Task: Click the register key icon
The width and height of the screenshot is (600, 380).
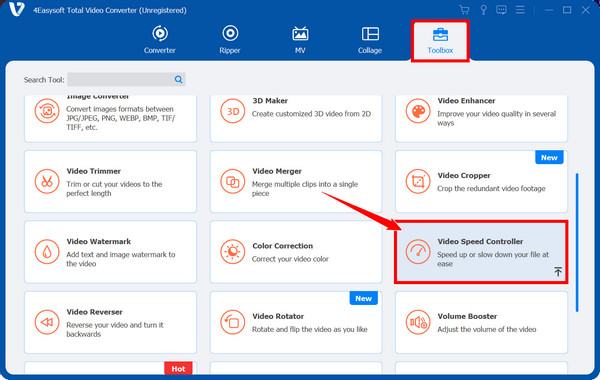Action: pyautogui.click(x=483, y=10)
